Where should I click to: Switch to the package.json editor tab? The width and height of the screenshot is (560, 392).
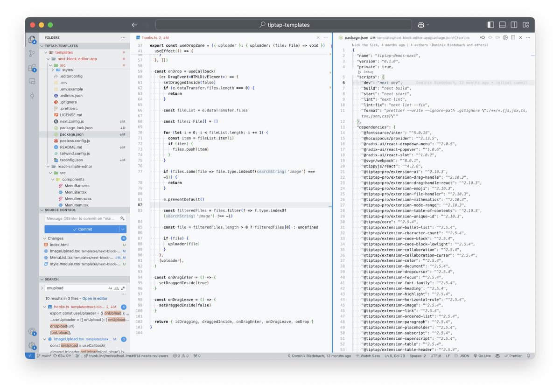(x=357, y=37)
